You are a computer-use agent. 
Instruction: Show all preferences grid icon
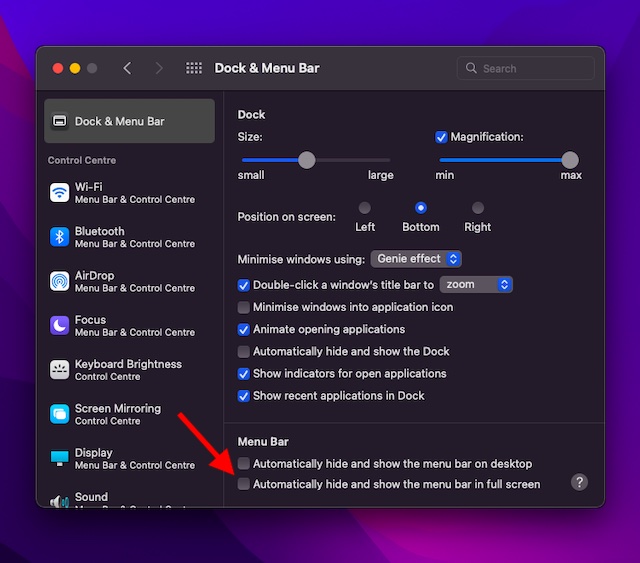click(194, 68)
